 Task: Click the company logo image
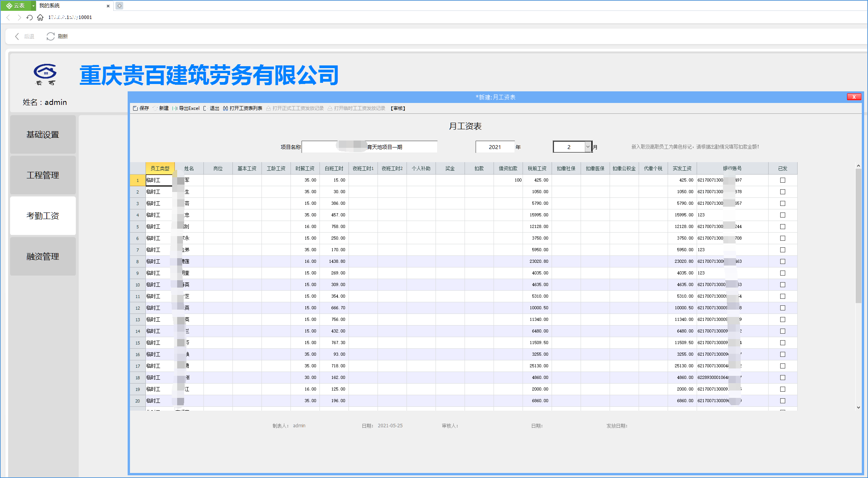(45, 74)
